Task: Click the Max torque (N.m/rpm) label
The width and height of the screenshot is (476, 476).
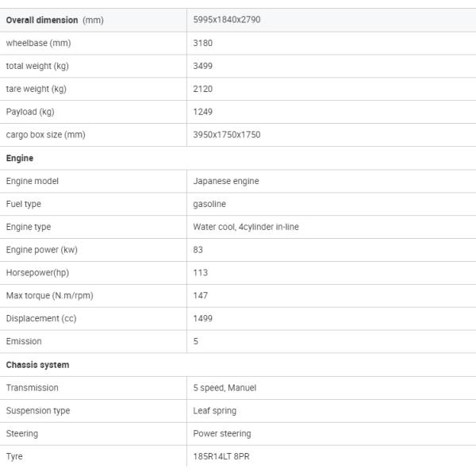Action: point(49,296)
